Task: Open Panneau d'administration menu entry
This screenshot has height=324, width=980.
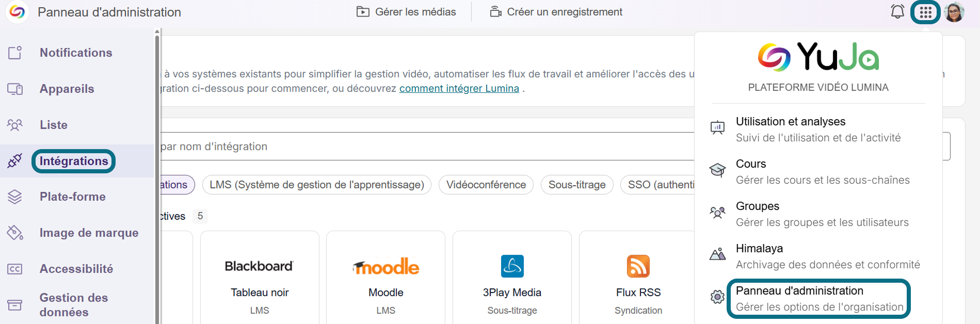Action: (820, 299)
